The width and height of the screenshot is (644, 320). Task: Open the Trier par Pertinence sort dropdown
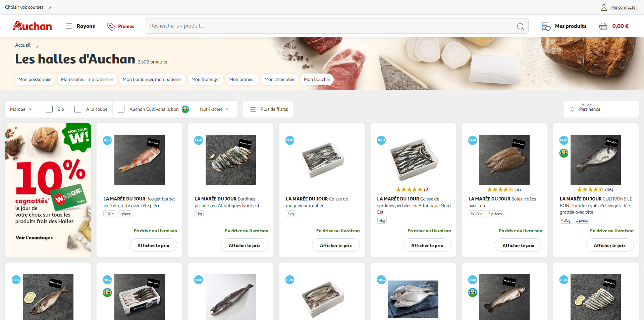click(x=601, y=109)
